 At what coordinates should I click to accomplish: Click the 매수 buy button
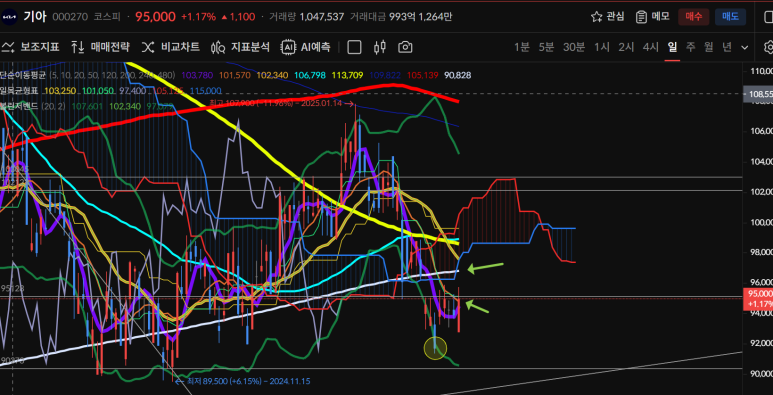pyautogui.click(x=694, y=17)
